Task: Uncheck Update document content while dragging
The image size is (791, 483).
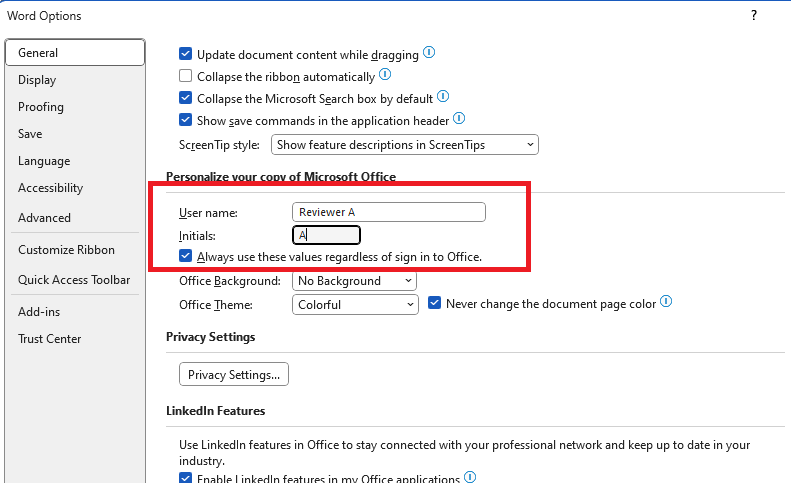Action: [x=186, y=53]
